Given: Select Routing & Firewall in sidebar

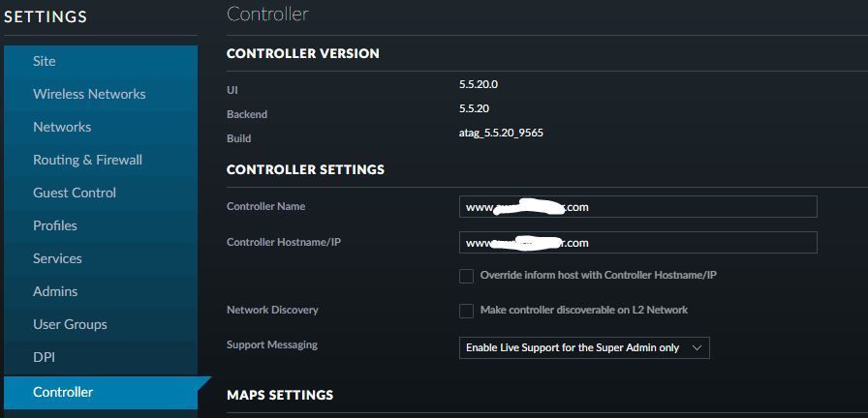Looking at the screenshot, I should click(x=87, y=160).
